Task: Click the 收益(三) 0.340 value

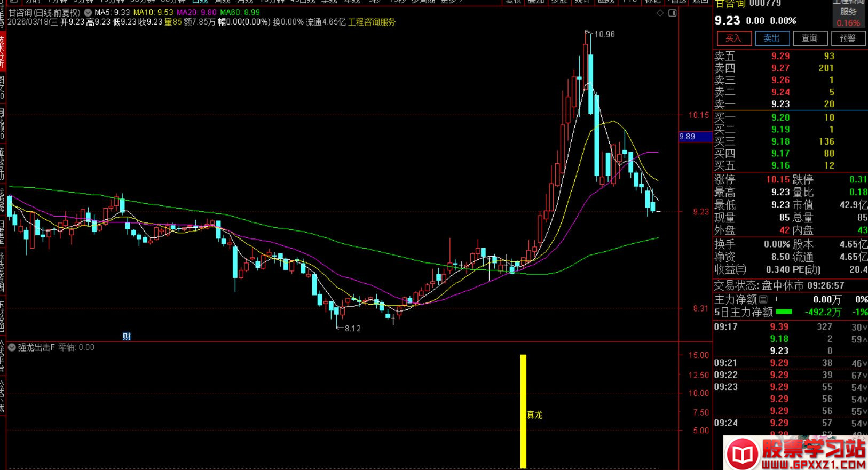Action: [778, 270]
